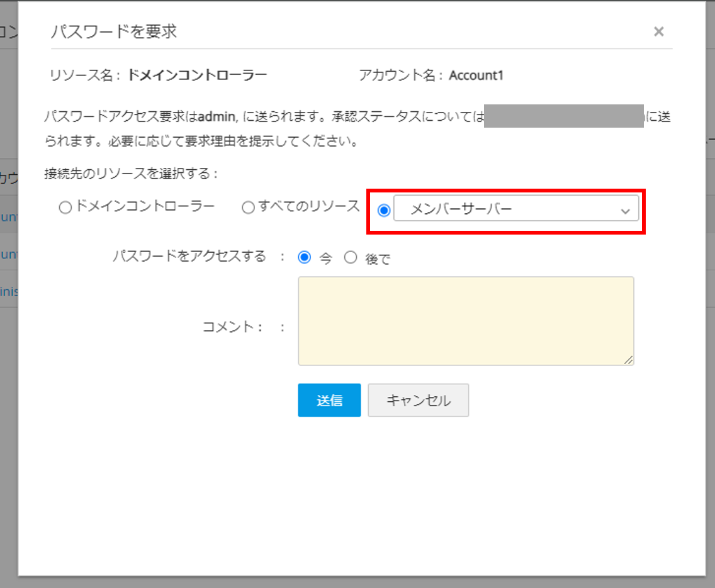Click the パスワードを要求 dialog title
The image size is (715, 588).
(x=113, y=31)
